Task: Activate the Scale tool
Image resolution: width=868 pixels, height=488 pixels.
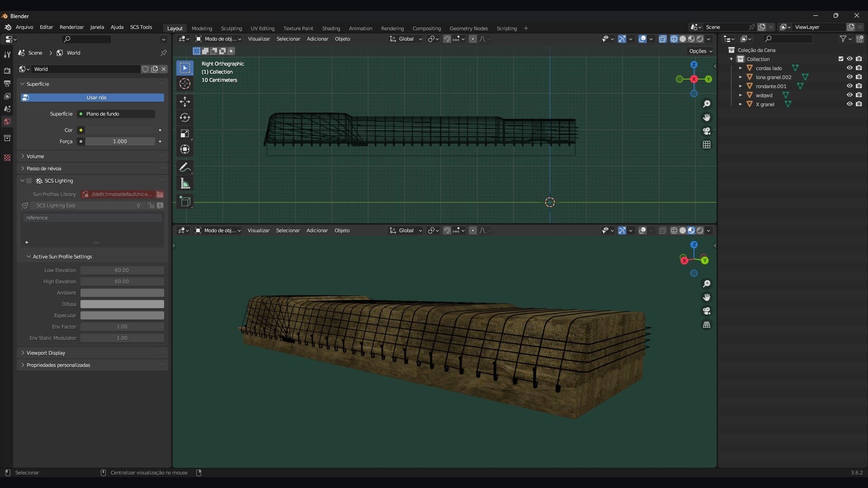Action: pyautogui.click(x=184, y=133)
